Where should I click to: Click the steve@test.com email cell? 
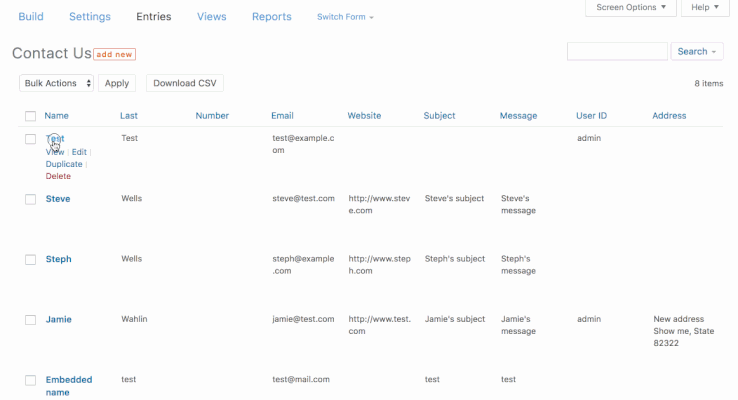[304, 199]
